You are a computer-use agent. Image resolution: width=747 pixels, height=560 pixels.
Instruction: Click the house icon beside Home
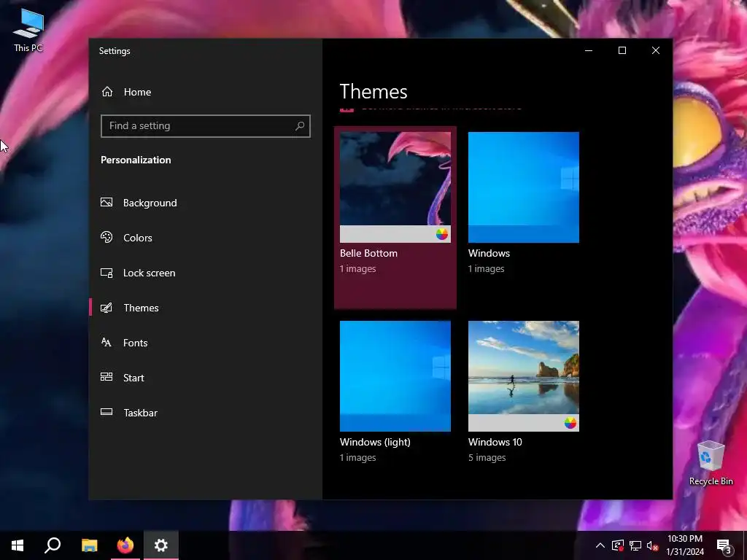click(x=107, y=91)
